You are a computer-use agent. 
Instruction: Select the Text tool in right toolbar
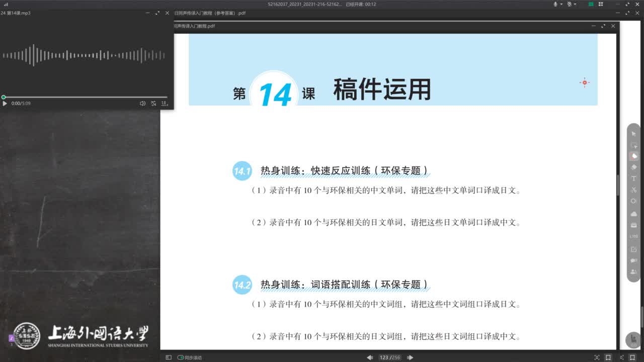(634, 178)
